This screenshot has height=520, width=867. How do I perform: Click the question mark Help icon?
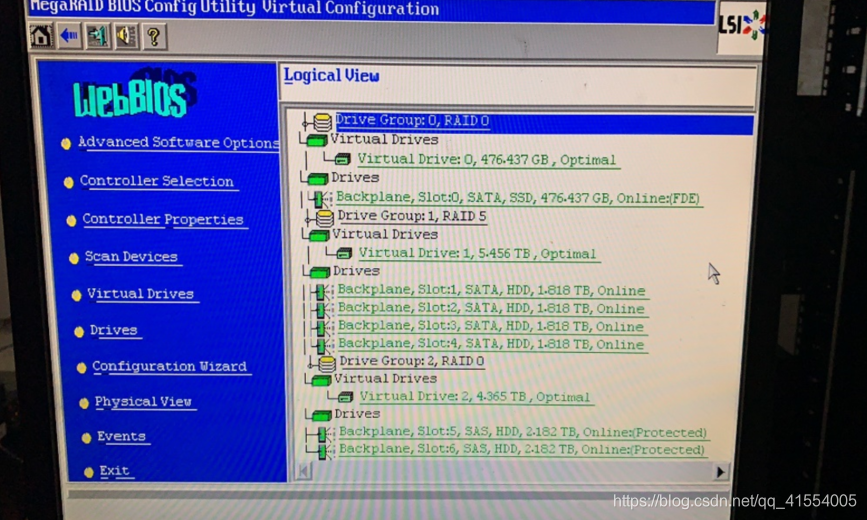pyautogui.click(x=154, y=37)
